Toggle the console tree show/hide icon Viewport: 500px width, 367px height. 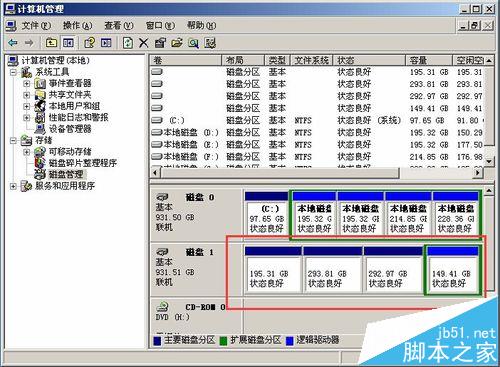click(68, 43)
